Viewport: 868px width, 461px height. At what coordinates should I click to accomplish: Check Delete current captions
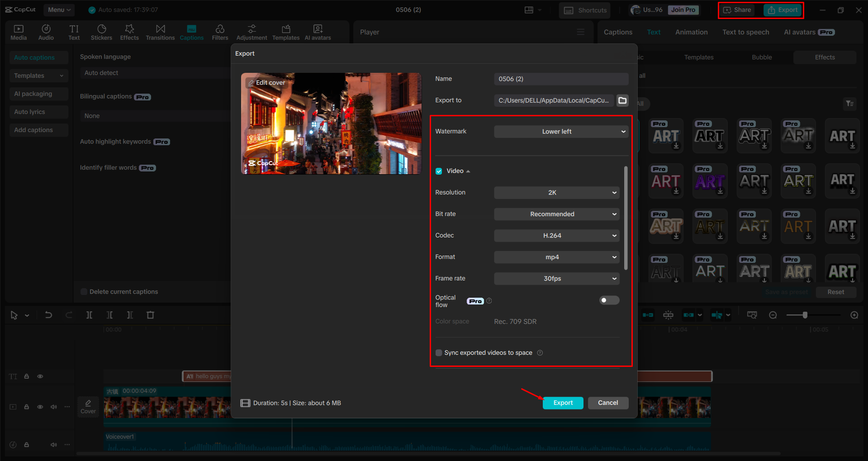point(84,292)
